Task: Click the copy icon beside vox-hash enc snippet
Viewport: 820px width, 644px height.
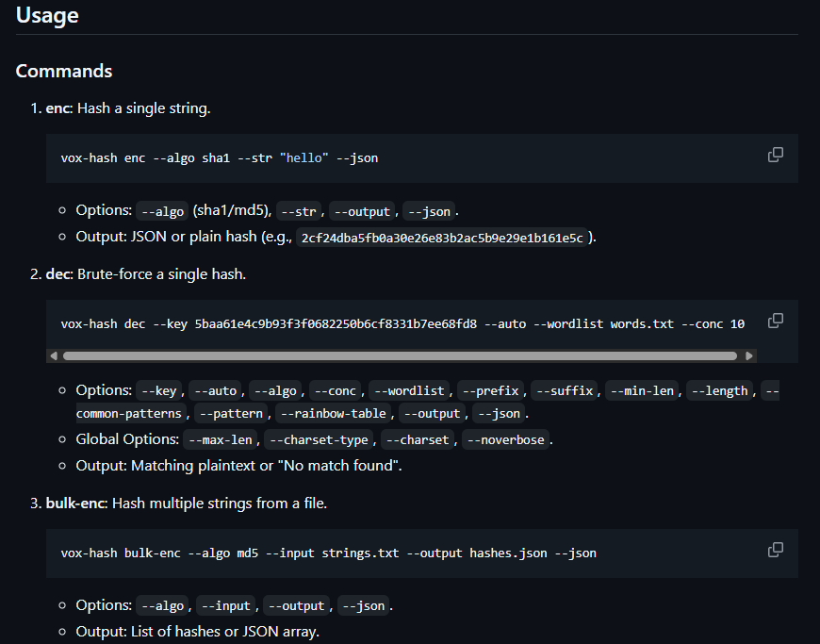Action: coord(775,155)
